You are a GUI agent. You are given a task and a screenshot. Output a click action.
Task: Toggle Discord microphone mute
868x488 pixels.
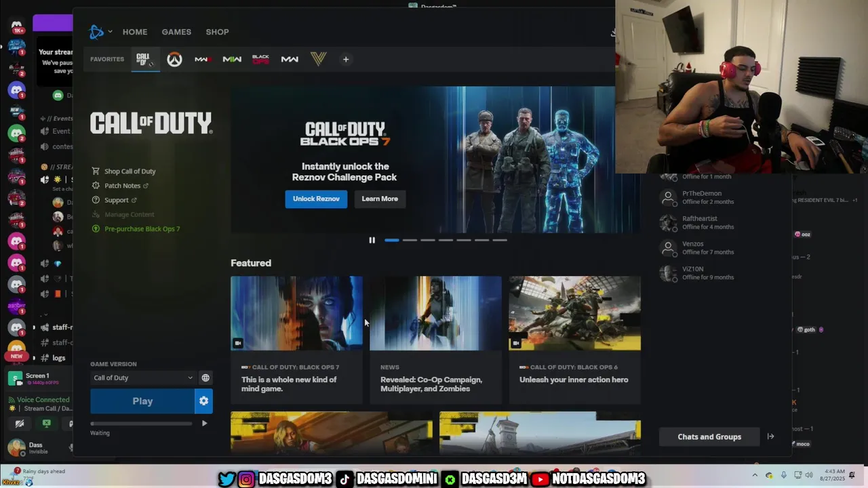click(71, 447)
